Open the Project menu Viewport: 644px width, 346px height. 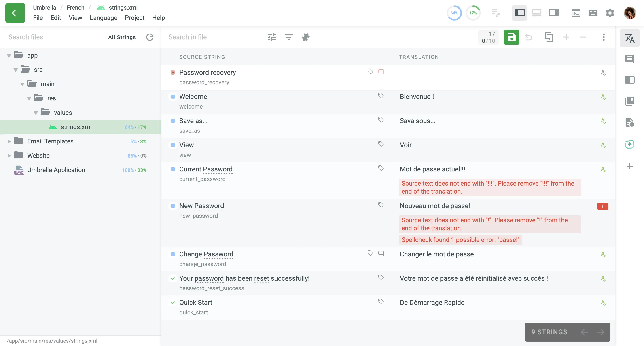point(134,18)
